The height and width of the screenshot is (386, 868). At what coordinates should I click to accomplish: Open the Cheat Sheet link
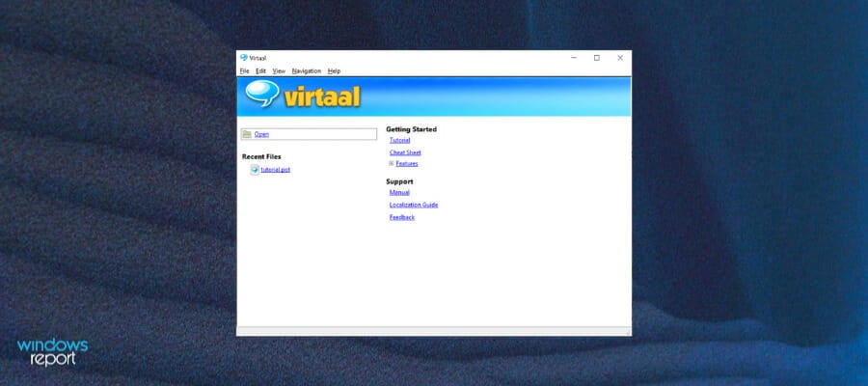(x=405, y=152)
